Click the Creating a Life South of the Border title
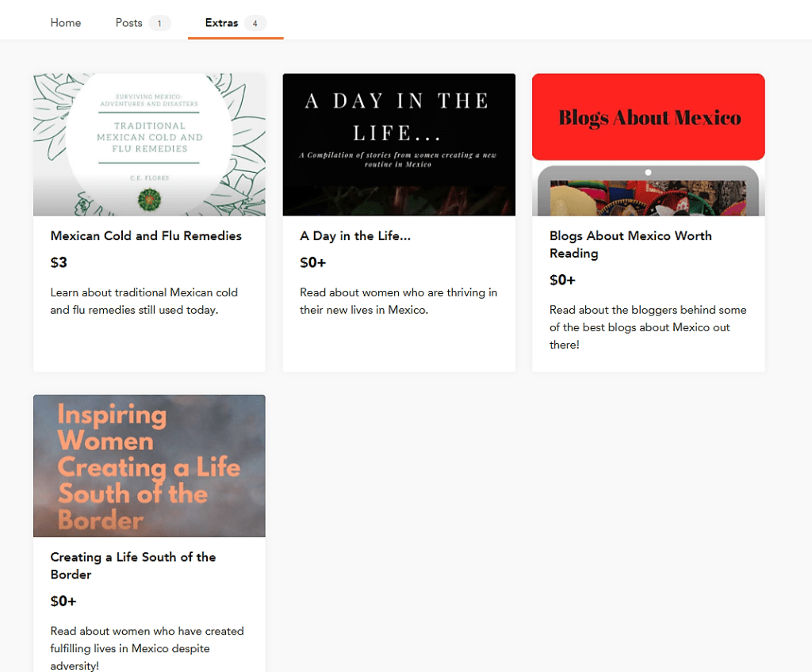 point(133,565)
